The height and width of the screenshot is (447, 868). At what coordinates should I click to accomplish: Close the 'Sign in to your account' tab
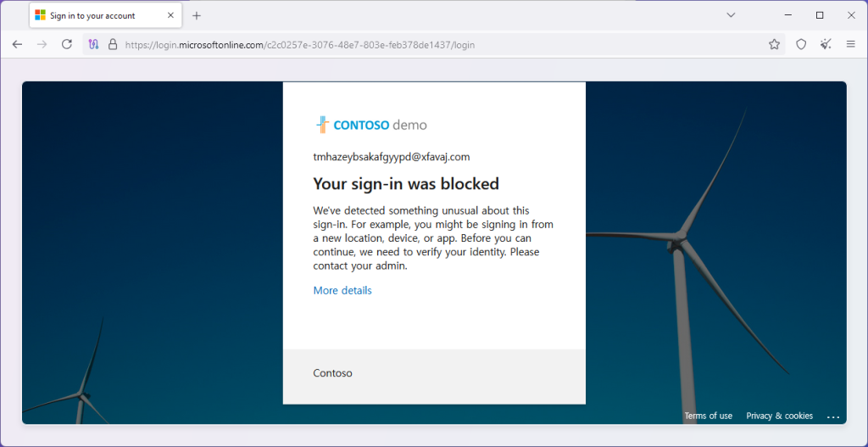click(x=171, y=15)
